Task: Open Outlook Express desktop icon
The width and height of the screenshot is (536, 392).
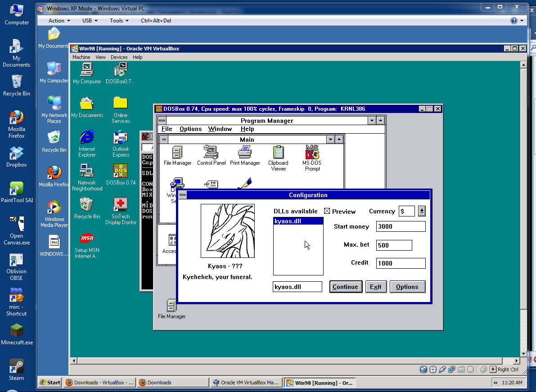Action: click(x=121, y=138)
